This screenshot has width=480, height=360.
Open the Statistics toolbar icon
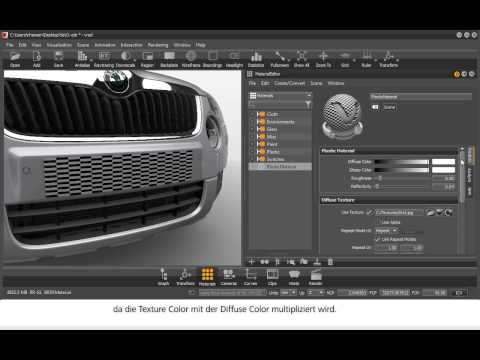pyautogui.click(x=256, y=58)
